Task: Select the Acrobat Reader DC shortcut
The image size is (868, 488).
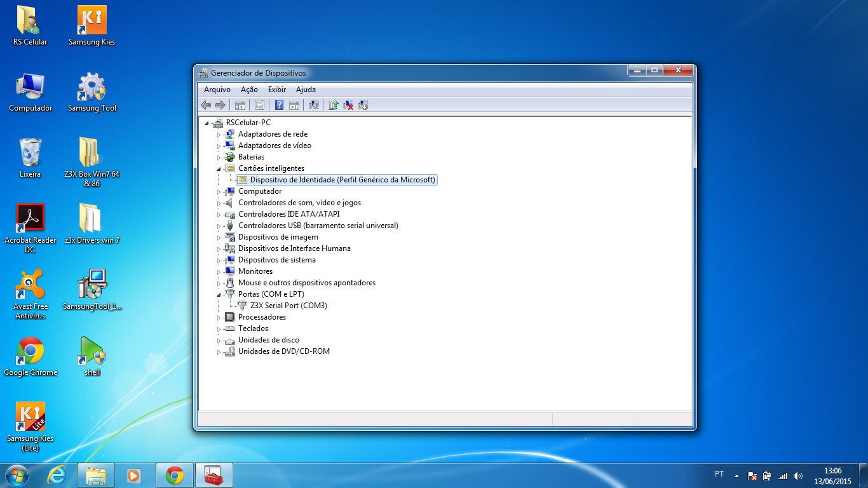Action: click(x=30, y=229)
